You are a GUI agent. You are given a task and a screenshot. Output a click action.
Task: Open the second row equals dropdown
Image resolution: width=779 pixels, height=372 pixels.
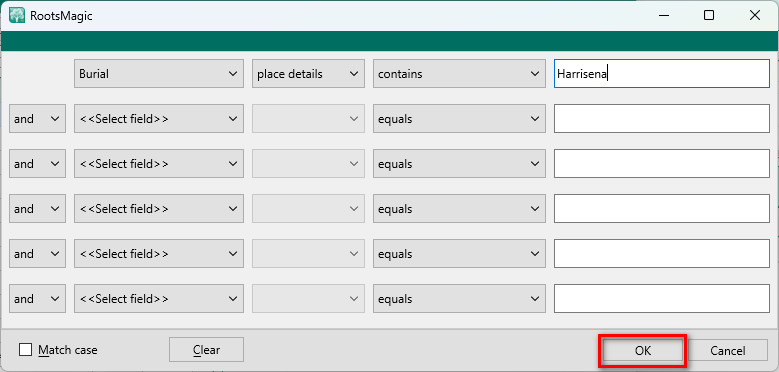460,119
